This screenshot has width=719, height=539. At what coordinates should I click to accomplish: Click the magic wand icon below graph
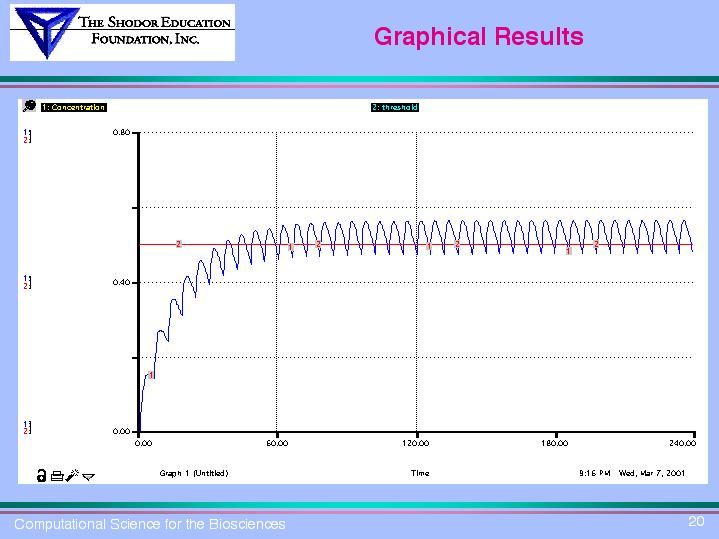click(73, 475)
